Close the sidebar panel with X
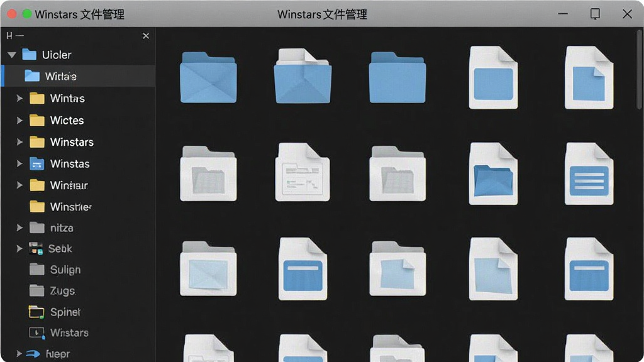The image size is (644, 362). pyautogui.click(x=146, y=36)
